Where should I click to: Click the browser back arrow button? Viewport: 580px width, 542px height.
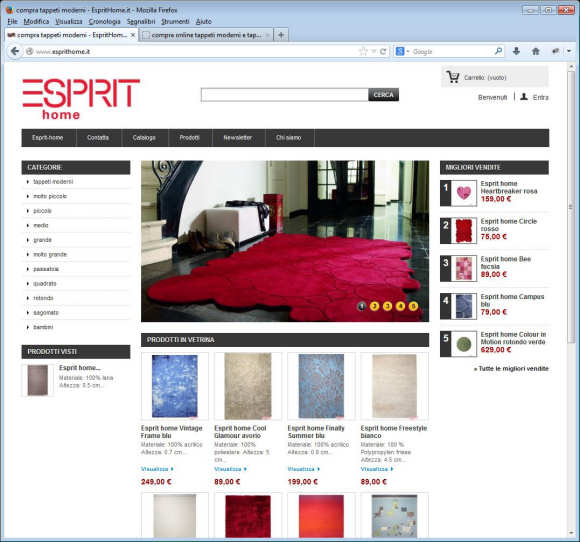(x=15, y=51)
